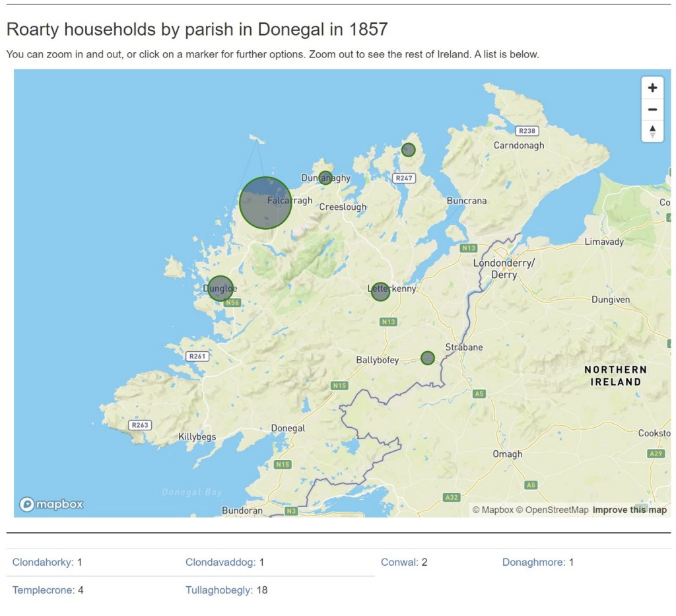This screenshot has width=676, height=616.
Task: Click the large Falcarragh circle marker
Action: [265, 203]
